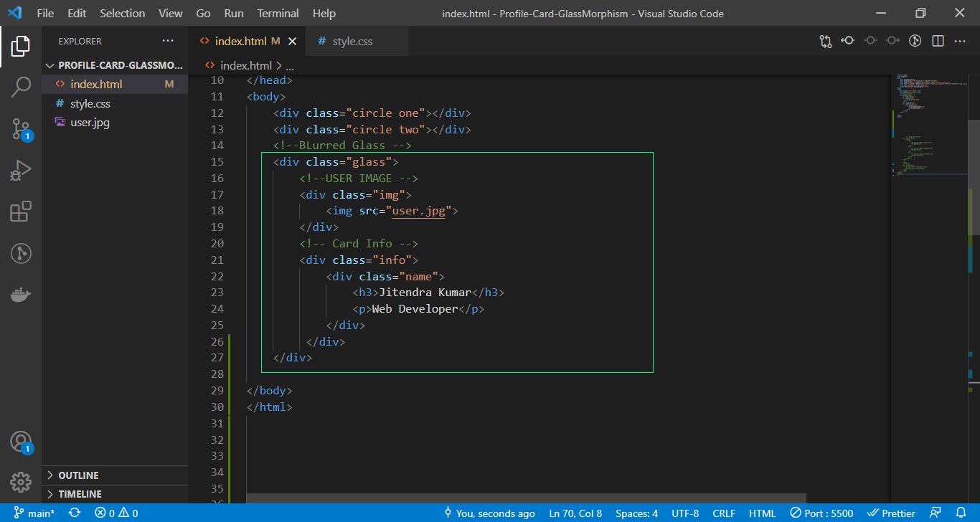Synchronize changes with the sync icon

click(x=74, y=513)
